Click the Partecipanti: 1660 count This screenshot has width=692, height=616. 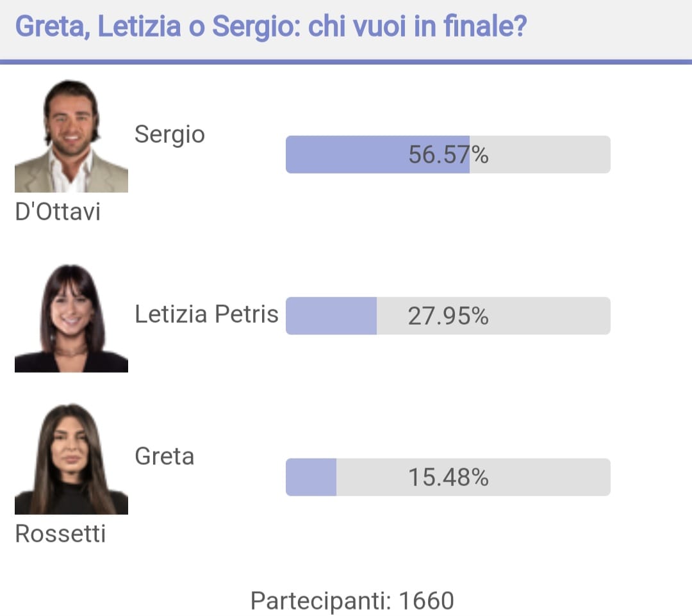[352, 601]
